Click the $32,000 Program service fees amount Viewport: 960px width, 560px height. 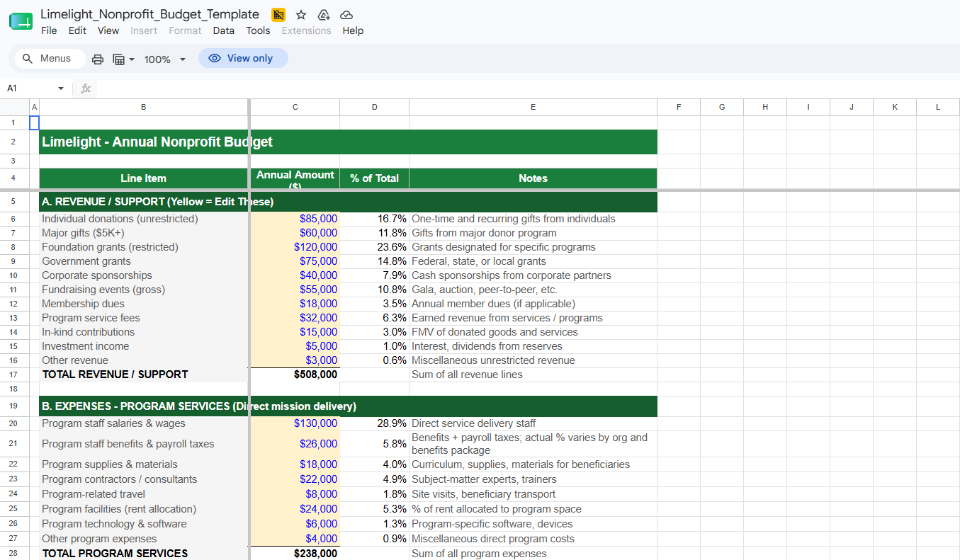[295, 318]
